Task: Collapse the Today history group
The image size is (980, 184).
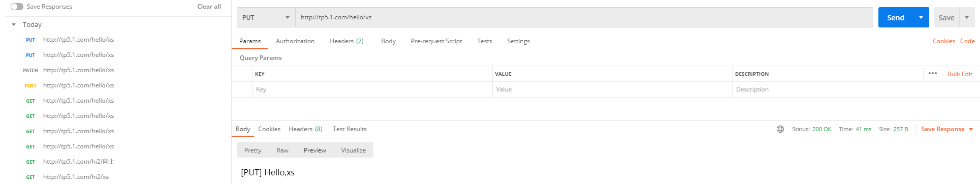Action: click(14, 24)
